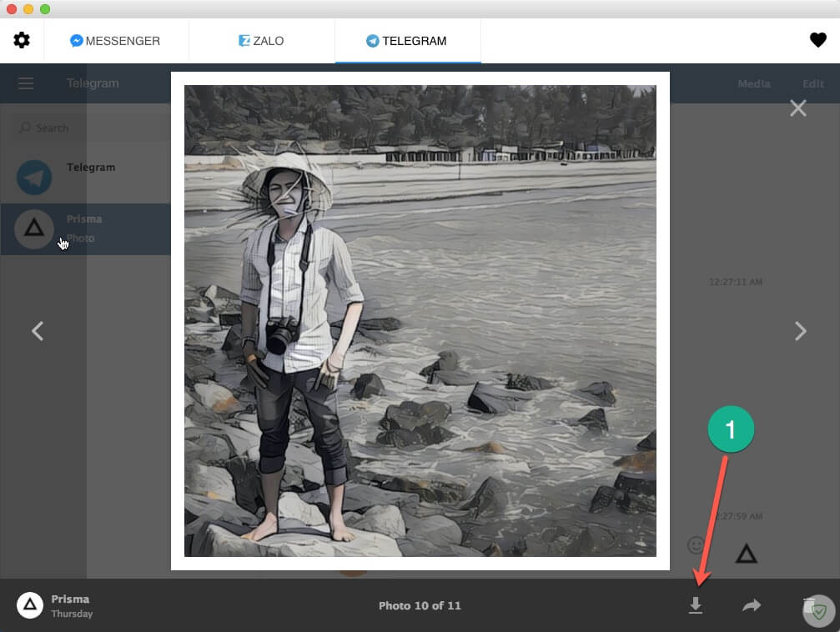Click the Prisma triangle icon near message area
This screenshot has width=840, height=632.
pos(746,554)
